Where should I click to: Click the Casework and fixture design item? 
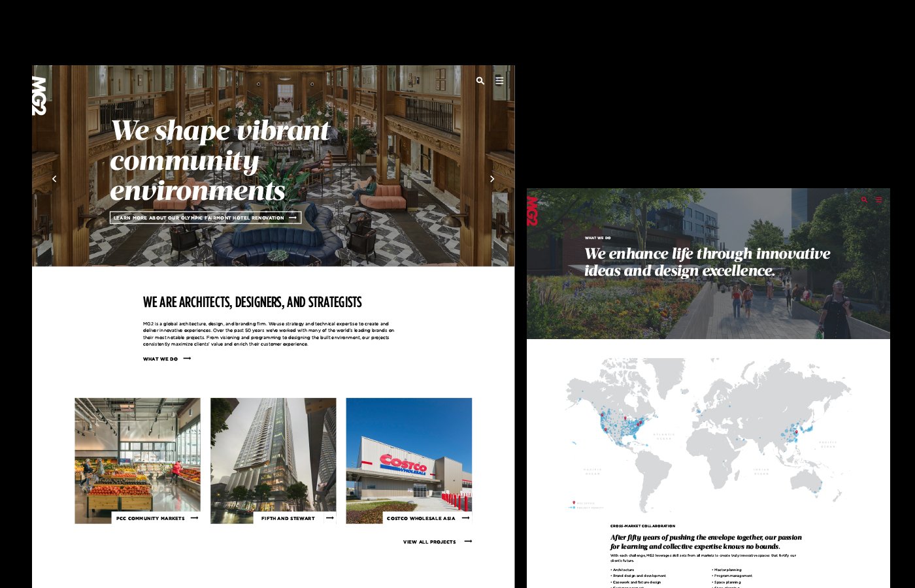636,582
